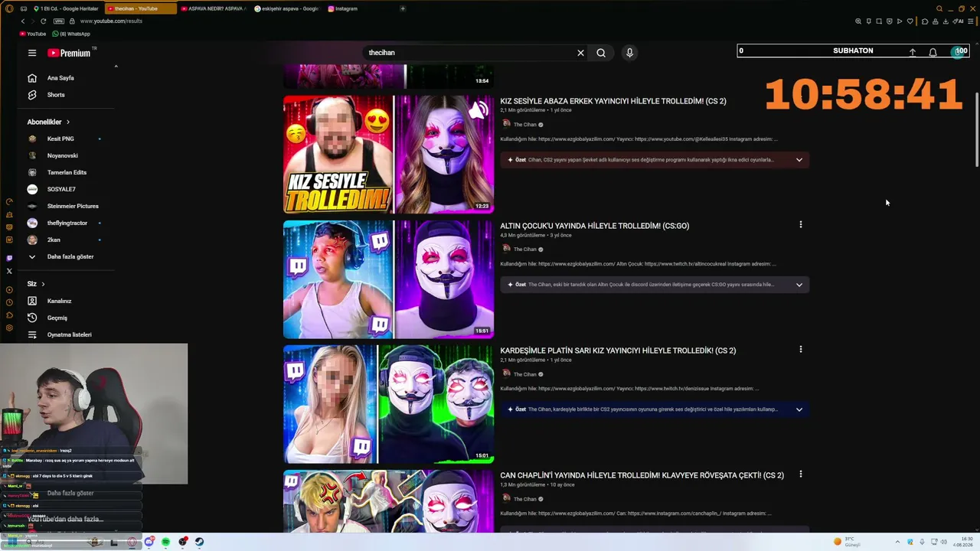This screenshot has height=551, width=980.
Task: Expand the Kardeşimle Platin video summary
Action: coord(799,409)
